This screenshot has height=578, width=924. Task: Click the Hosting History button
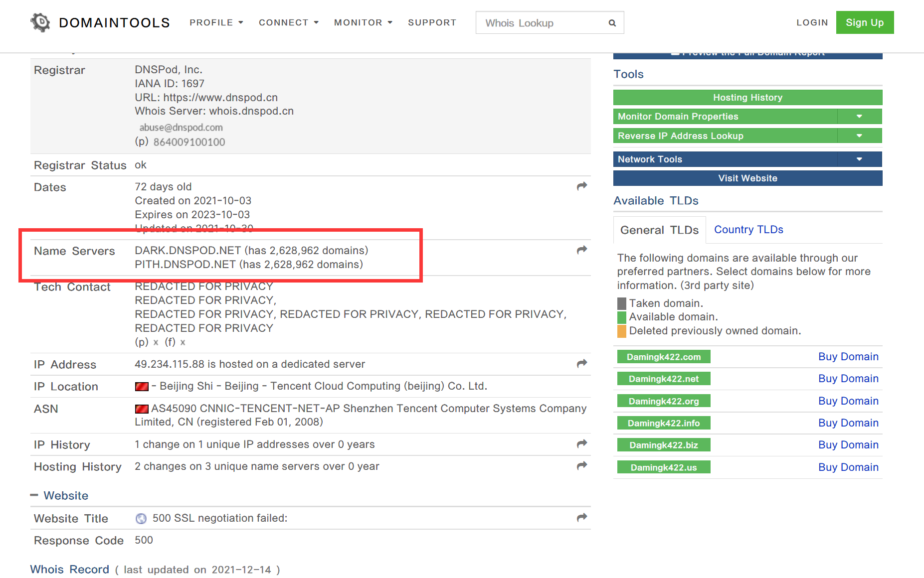747,97
